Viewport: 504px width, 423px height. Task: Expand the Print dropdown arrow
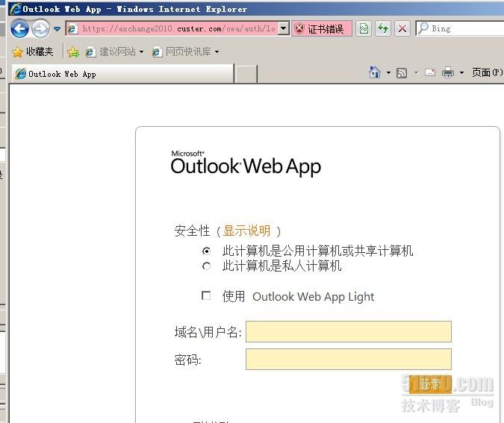[x=461, y=73]
